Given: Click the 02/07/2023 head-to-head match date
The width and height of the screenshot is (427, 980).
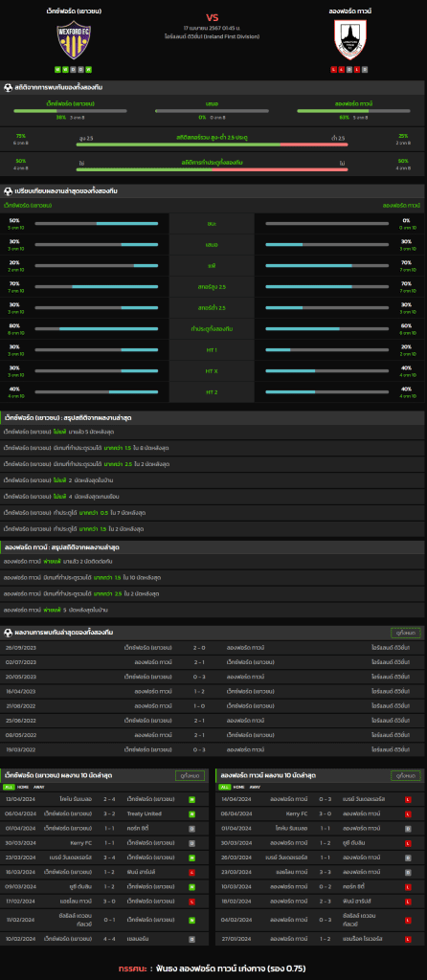Looking at the screenshot, I should point(21,662).
